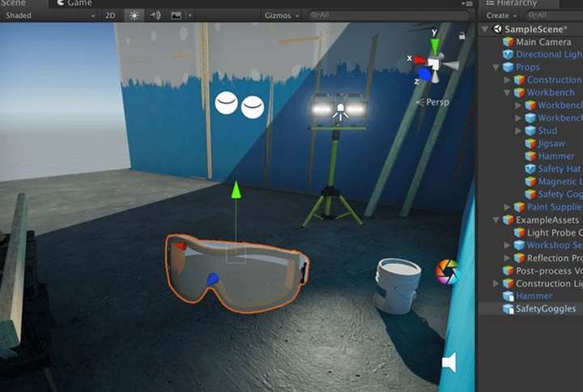Click the green Y move handle arrow
The height and width of the screenshot is (392, 583).
[x=236, y=190]
